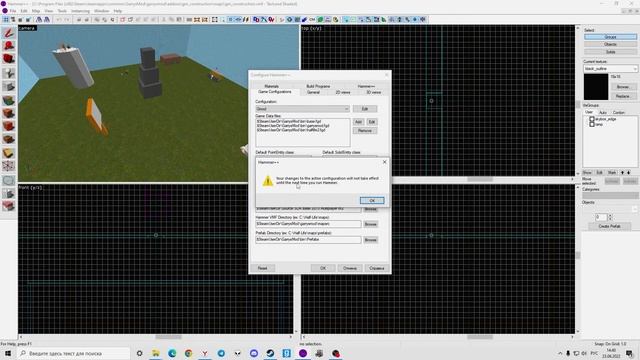Viewport: 640px width, 360px height.
Task: Open the Tools menu
Action: pos(62,11)
